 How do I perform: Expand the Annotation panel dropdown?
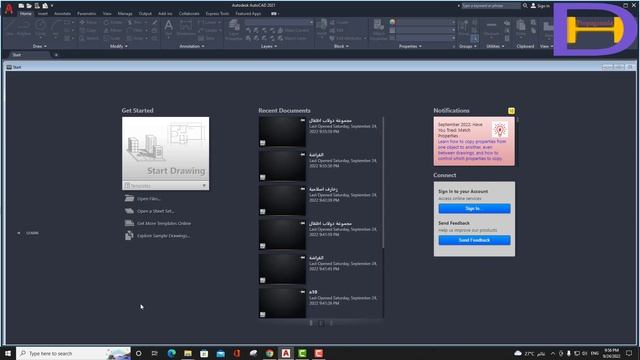click(x=192, y=47)
